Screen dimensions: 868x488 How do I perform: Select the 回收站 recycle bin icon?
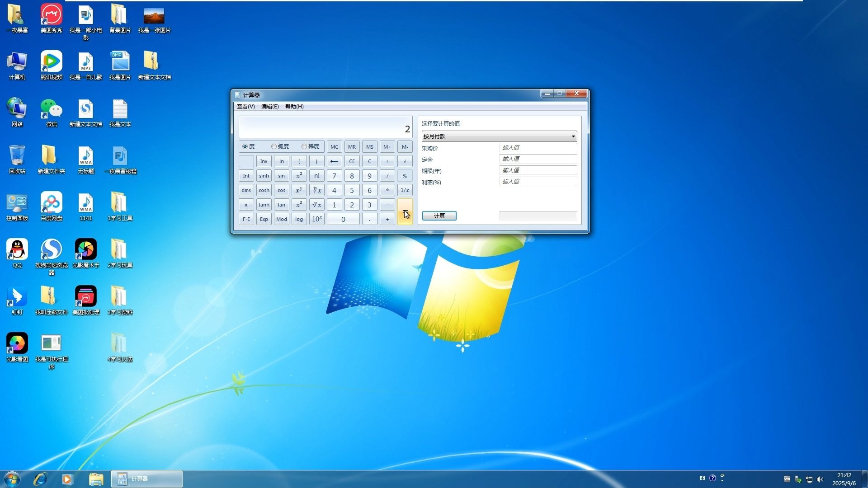(17, 160)
